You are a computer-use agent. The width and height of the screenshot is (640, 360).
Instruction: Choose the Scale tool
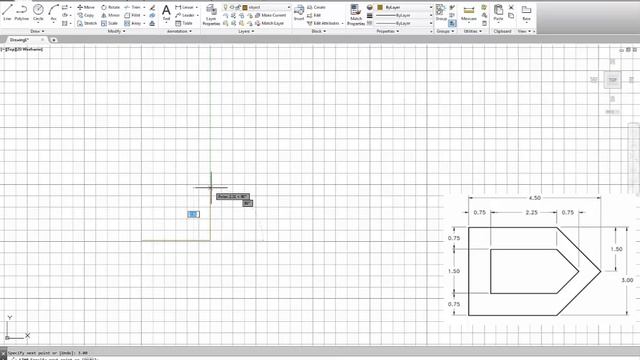click(x=109, y=23)
